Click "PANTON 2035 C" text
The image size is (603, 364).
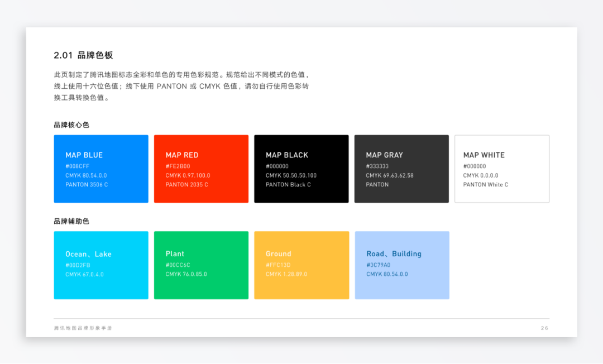tap(187, 185)
